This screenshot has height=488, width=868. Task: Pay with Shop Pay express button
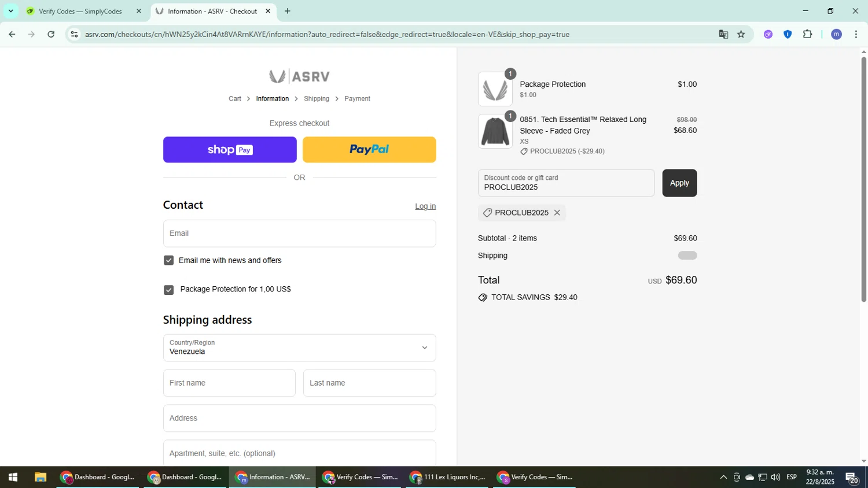pos(230,150)
